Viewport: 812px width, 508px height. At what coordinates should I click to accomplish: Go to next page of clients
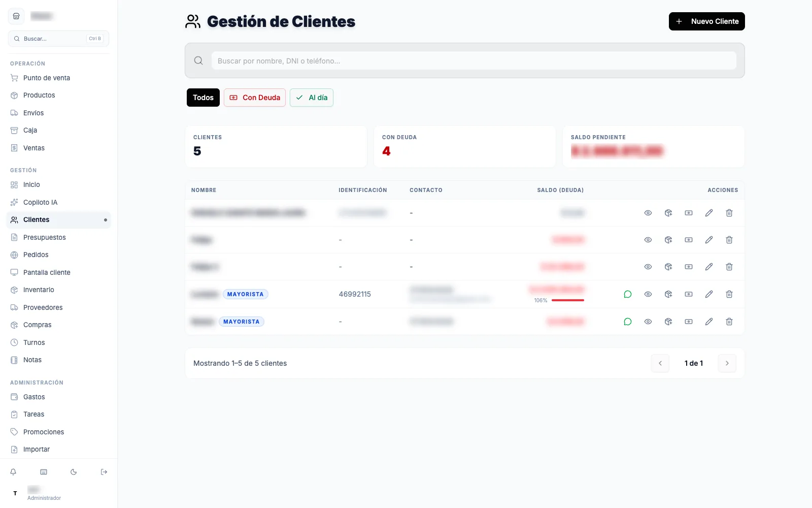[x=727, y=363]
